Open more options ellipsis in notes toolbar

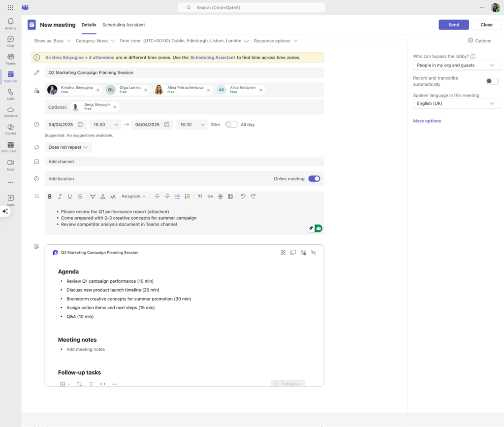pyautogui.click(x=114, y=384)
